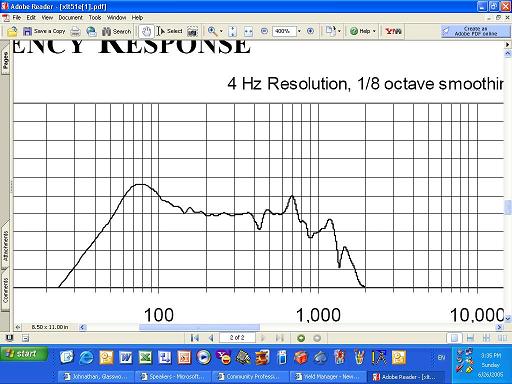Click the page number field 2 of 2
Screen dimensions: 512x384
tap(237, 338)
